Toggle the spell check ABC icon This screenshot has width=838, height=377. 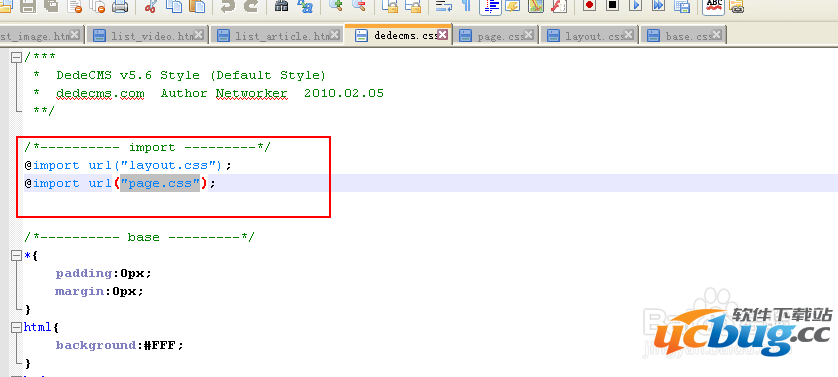click(714, 6)
